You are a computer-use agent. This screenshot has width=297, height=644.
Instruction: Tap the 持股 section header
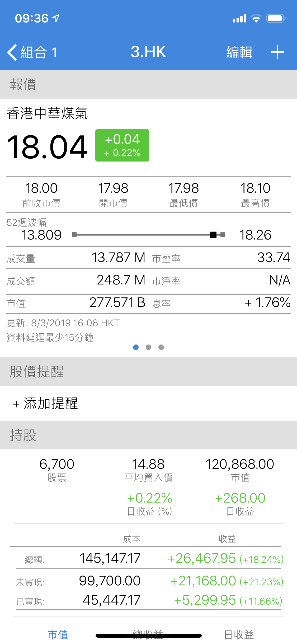click(x=23, y=435)
